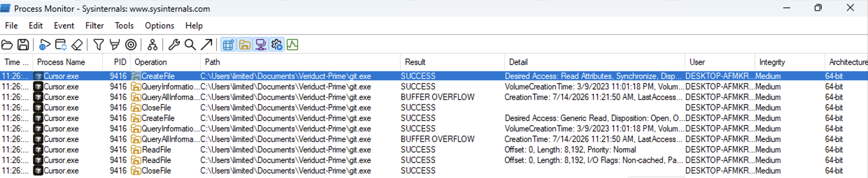Click the Integrity column header
The image size is (868, 178).
(790, 62)
